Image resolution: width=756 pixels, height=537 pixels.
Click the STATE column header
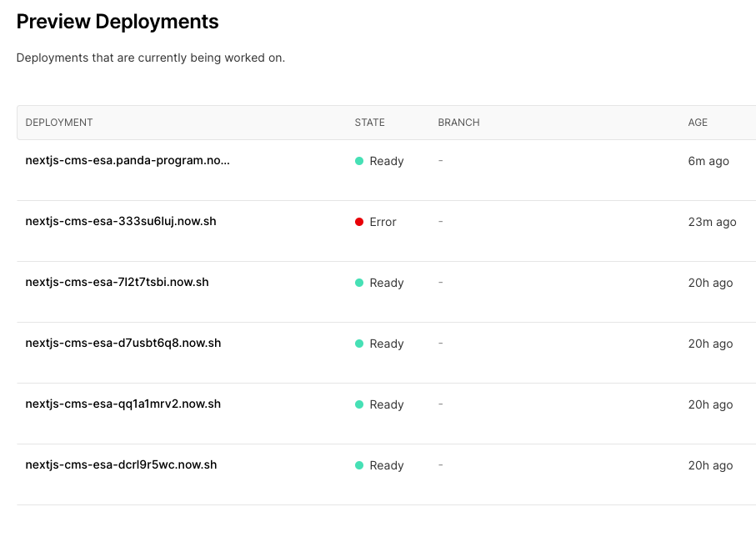369,123
